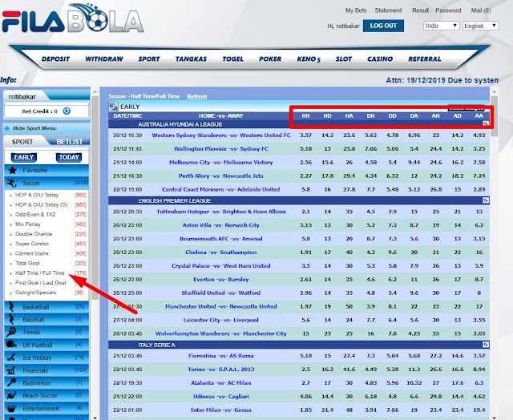Click the Badminton racket icon
Viewport: 513px width, 420px height.
click(x=11, y=382)
